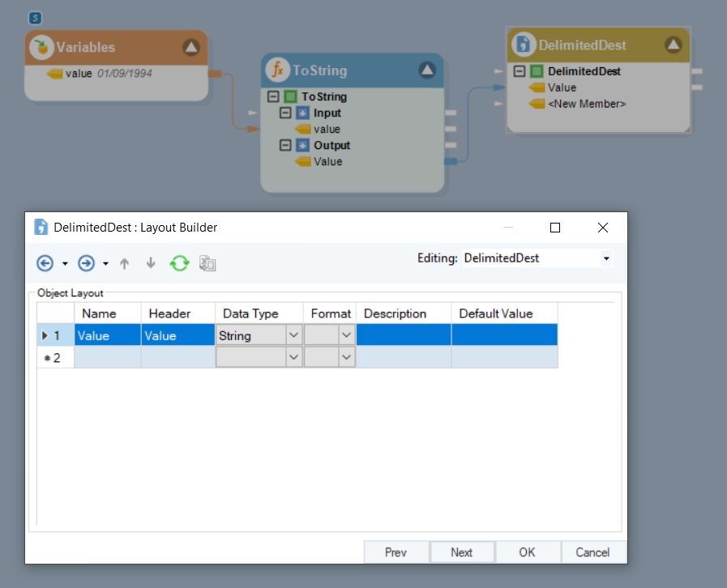The width and height of the screenshot is (727, 588).
Task: Click the DelimitedDest file icon on node
Action: coord(524,45)
